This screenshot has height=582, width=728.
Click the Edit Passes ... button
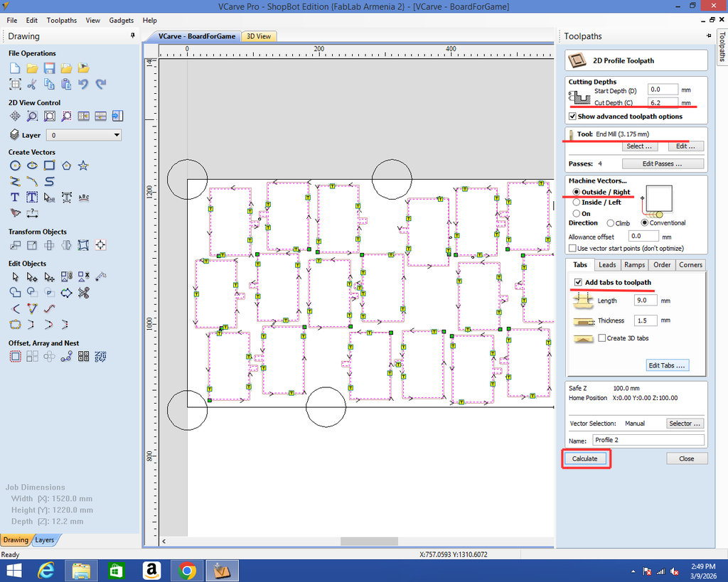[x=663, y=164]
